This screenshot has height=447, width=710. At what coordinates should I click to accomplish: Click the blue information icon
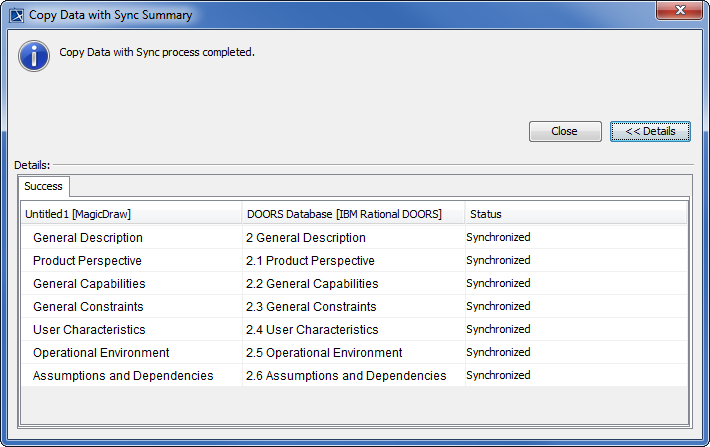point(34,54)
